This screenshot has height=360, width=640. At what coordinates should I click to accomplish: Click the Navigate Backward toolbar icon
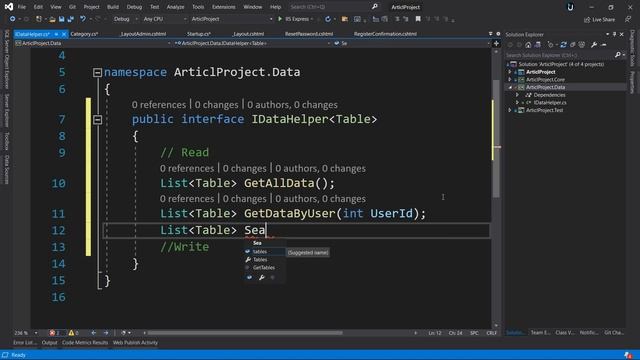click(x=13, y=19)
